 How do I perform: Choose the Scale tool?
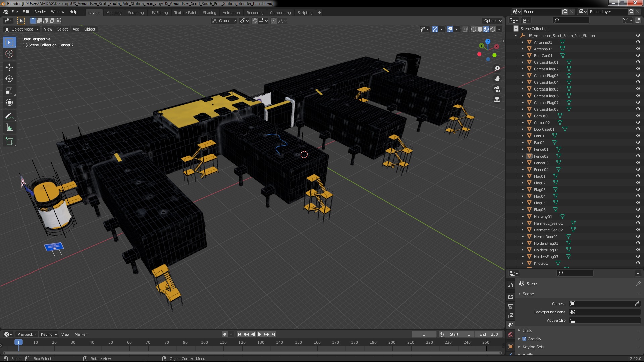click(x=9, y=91)
